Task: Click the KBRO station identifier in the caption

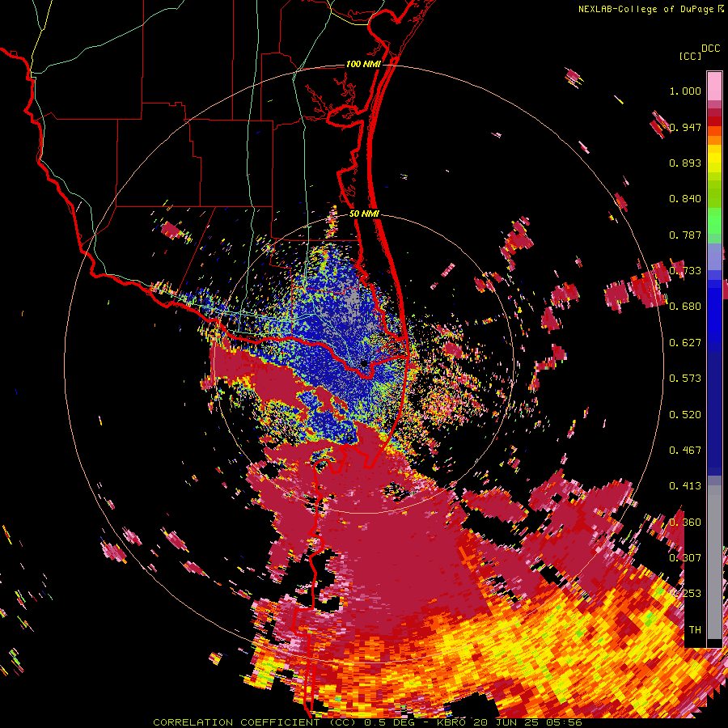Action: point(451,722)
